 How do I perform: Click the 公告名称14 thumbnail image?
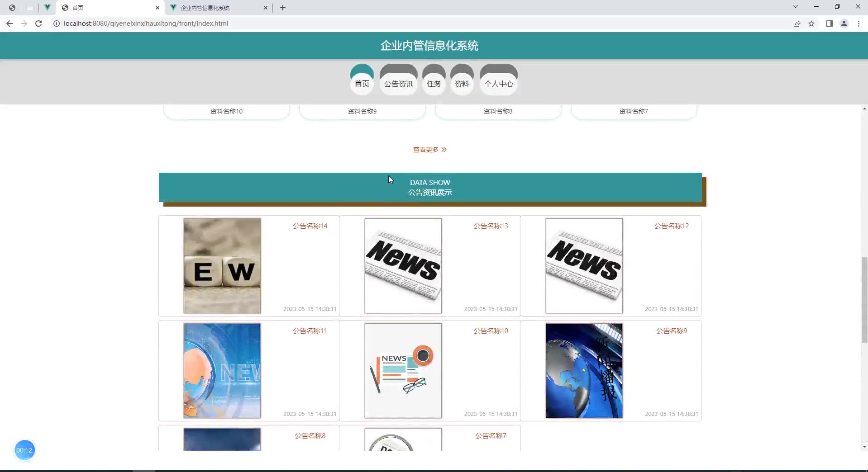pyautogui.click(x=222, y=266)
